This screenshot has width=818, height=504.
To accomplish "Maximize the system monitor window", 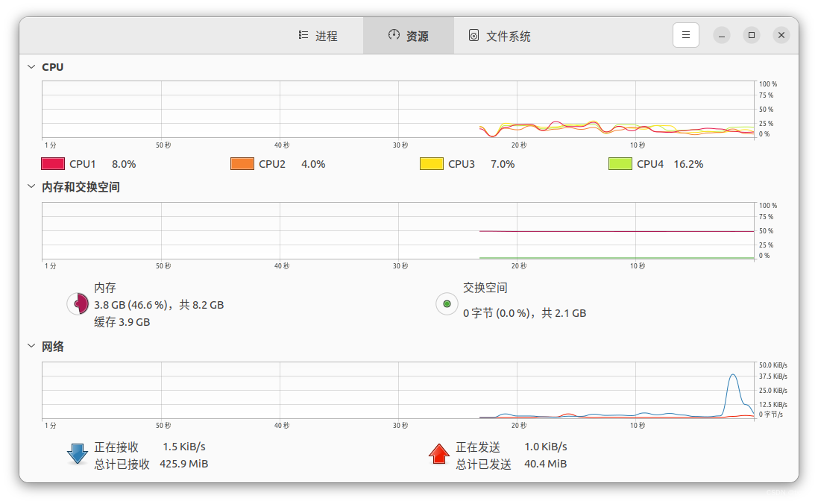I will point(752,35).
